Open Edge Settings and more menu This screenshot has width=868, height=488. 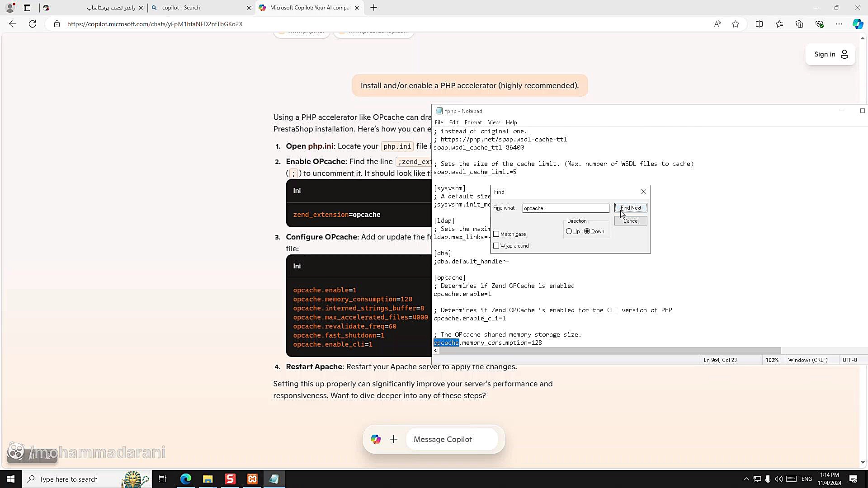(839, 24)
